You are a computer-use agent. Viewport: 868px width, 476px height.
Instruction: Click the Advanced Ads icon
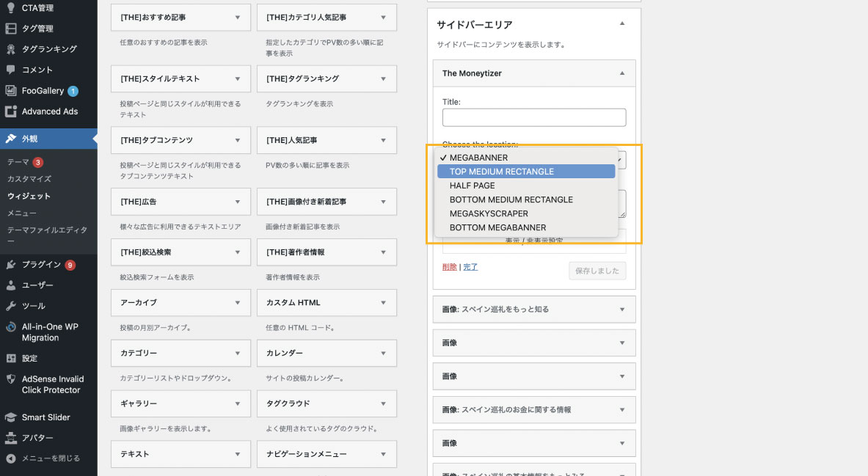(x=10, y=111)
